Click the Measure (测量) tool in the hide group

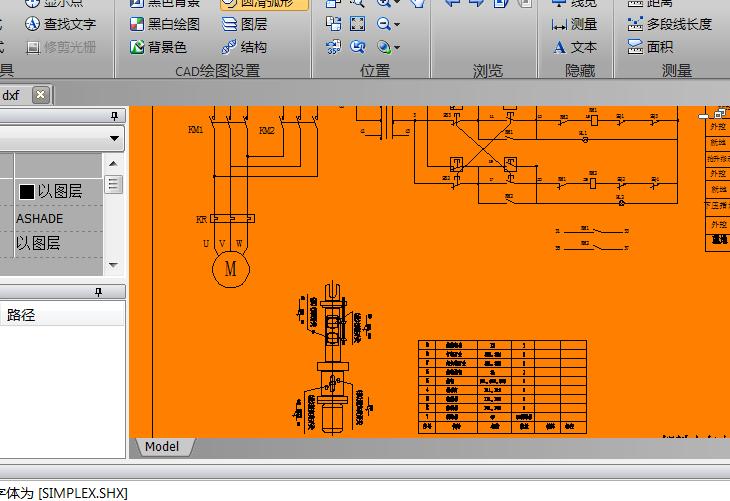(574, 24)
